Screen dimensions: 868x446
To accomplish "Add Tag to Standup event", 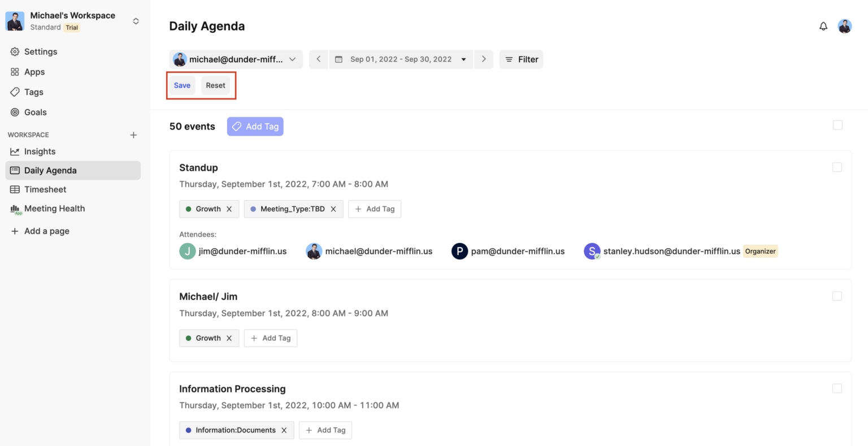I will (375, 209).
